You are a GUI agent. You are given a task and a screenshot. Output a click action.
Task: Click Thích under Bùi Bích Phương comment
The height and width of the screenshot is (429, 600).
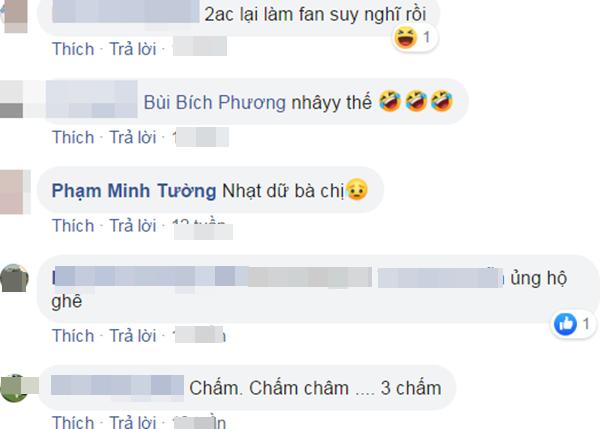click(x=73, y=137)
